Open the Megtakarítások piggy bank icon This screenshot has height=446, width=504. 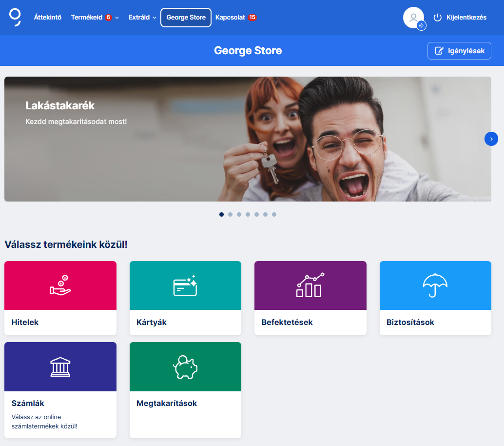185,367
